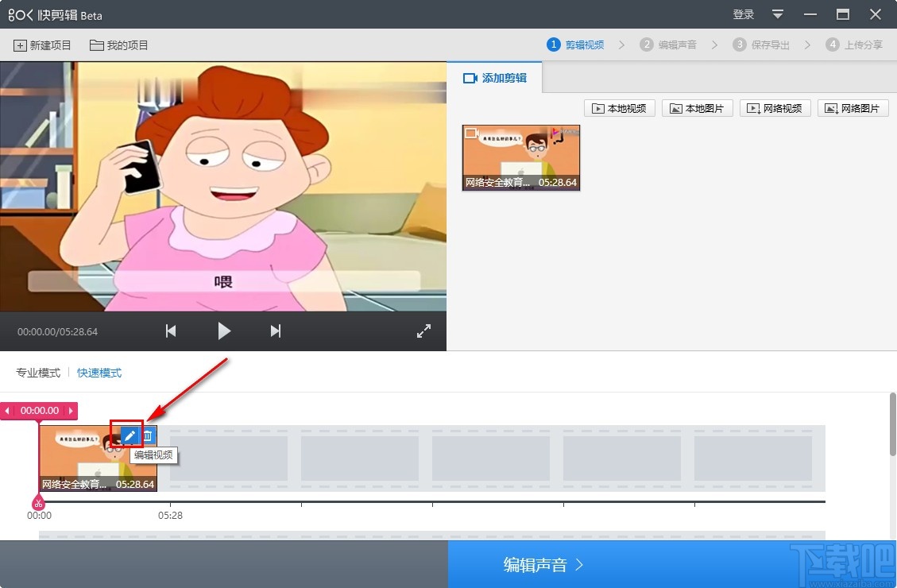897x588 pixels.
Task: Jump to previous frame button
Action: point(171,331)
